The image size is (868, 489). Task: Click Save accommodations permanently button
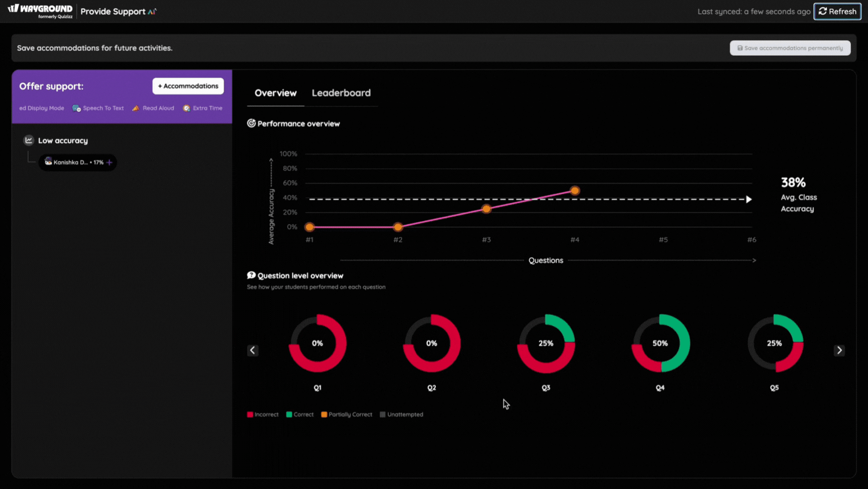(790, 48)
